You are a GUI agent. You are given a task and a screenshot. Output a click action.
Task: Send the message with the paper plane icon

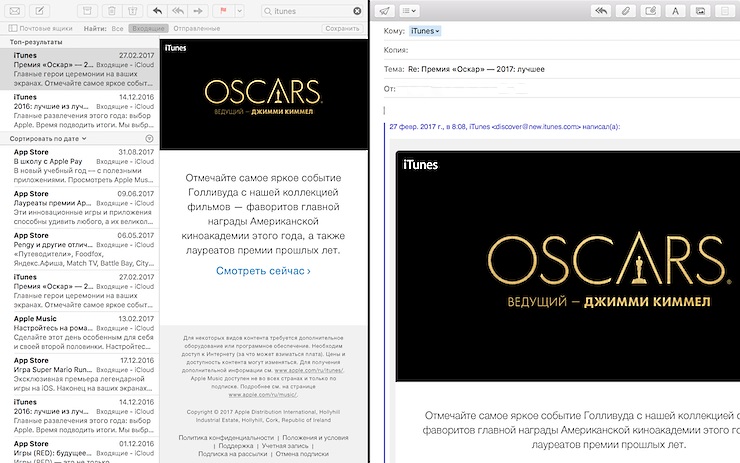click(385, 10)
